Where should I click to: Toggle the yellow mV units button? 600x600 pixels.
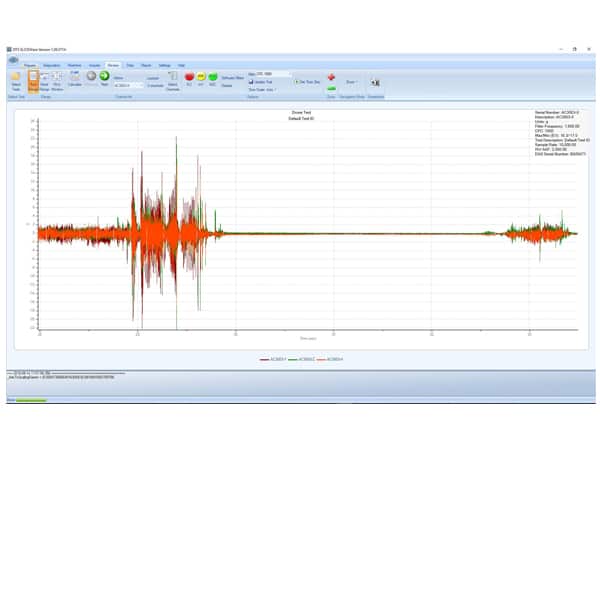[x=201, y=76]
